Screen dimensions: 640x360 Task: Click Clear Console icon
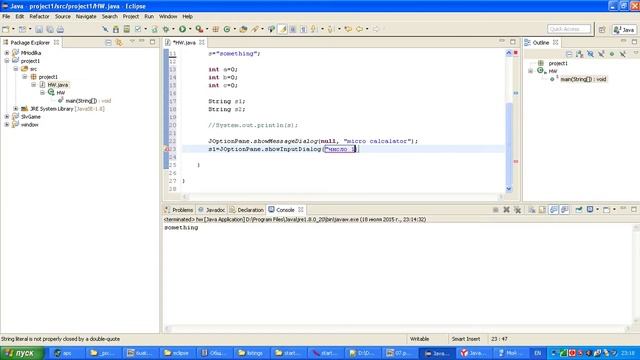[532, 210]
